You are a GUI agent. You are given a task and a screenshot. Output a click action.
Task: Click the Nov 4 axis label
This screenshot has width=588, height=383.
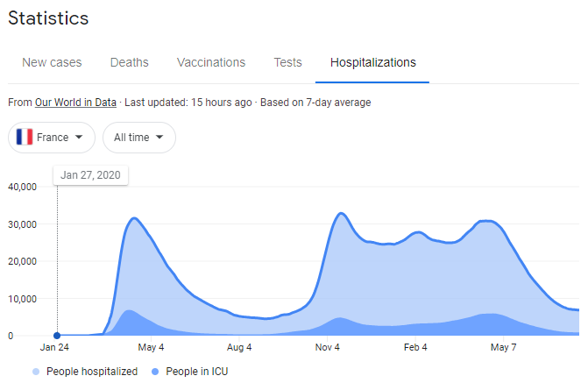(328, 347)
